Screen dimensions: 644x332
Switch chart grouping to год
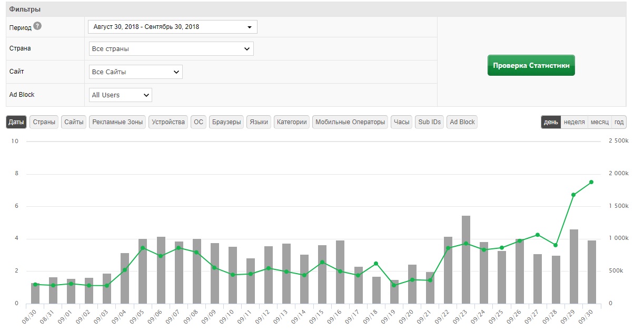[619, 122]
